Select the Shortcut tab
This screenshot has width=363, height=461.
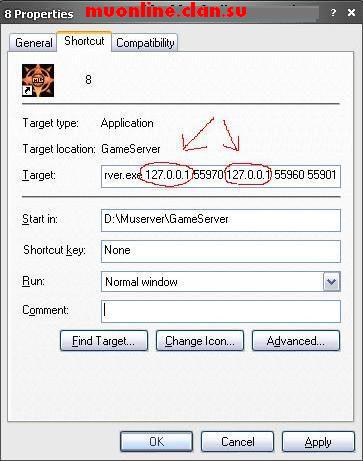84,41
